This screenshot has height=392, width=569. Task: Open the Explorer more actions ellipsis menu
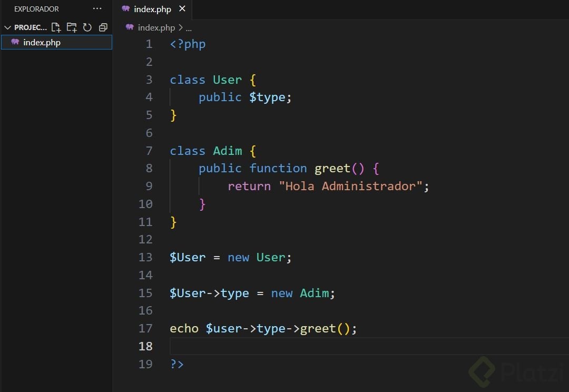[97, 8]
